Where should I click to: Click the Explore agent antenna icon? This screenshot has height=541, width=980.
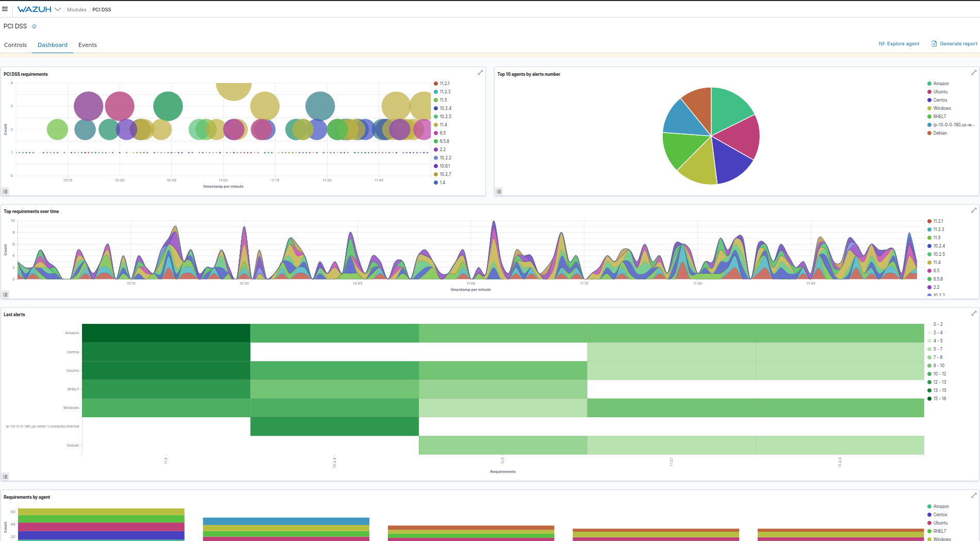coord(881,43)
